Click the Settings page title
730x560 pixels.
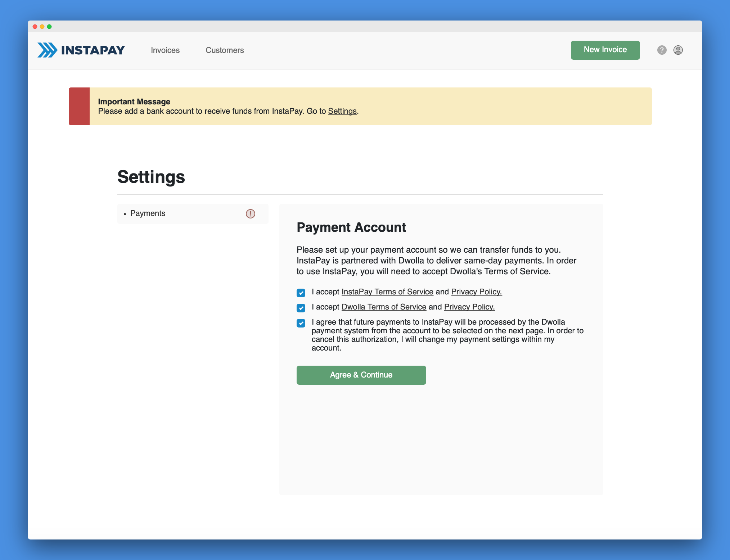coord(151,177)
